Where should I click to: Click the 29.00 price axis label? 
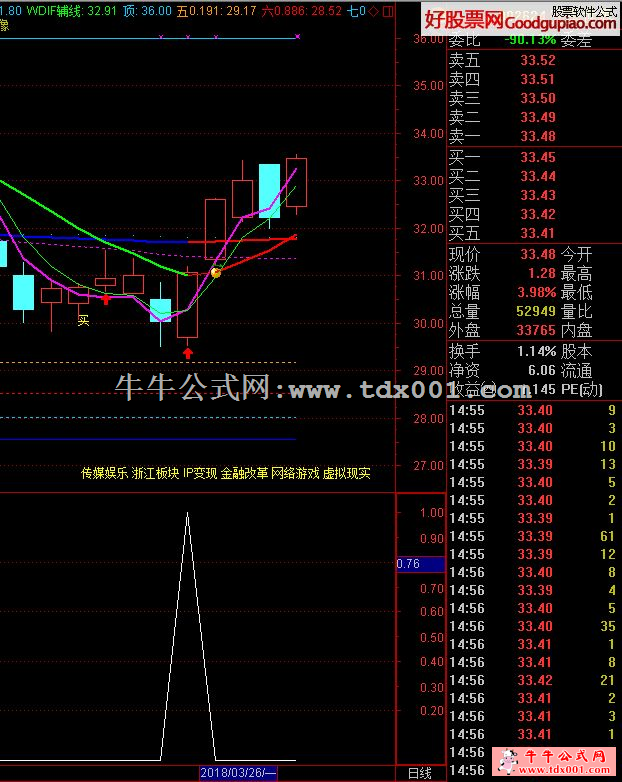(428, 371)
